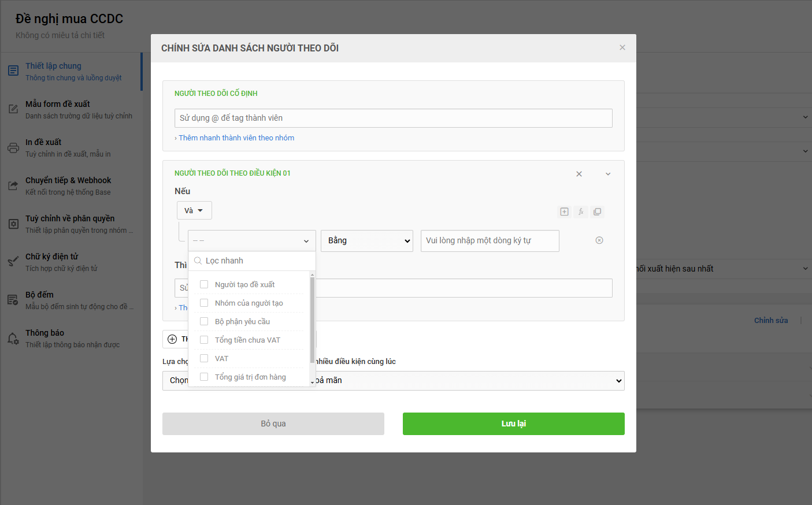Click the Chuyển tiếp & Webhook share icon
The image size is (812, 505).
point(13,185)
